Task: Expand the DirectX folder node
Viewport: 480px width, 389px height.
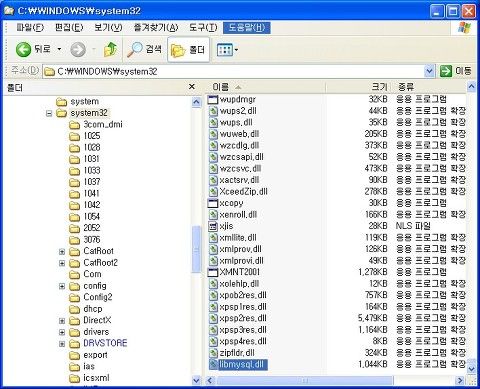Action: click(x=62, y=321)
